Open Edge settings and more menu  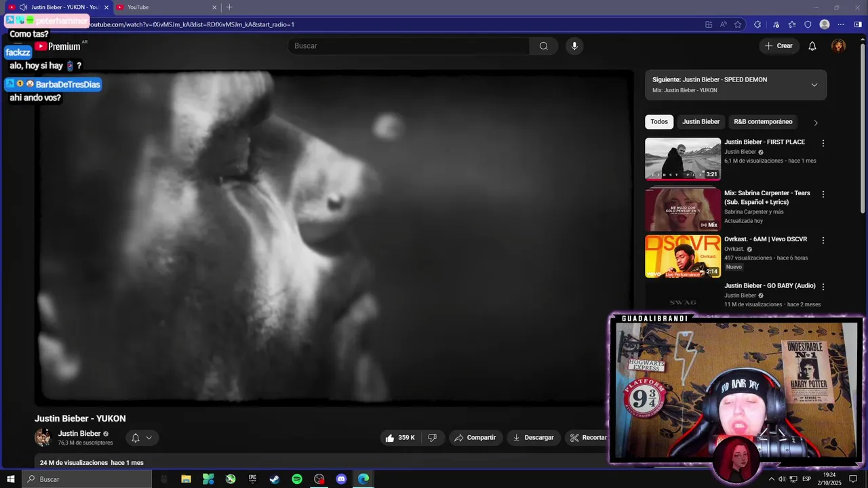click(841, 24)
